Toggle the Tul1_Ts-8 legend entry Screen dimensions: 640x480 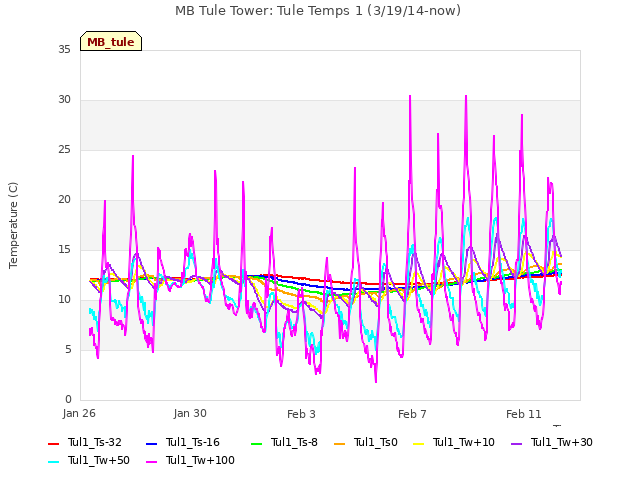click(x=284, y=442)
